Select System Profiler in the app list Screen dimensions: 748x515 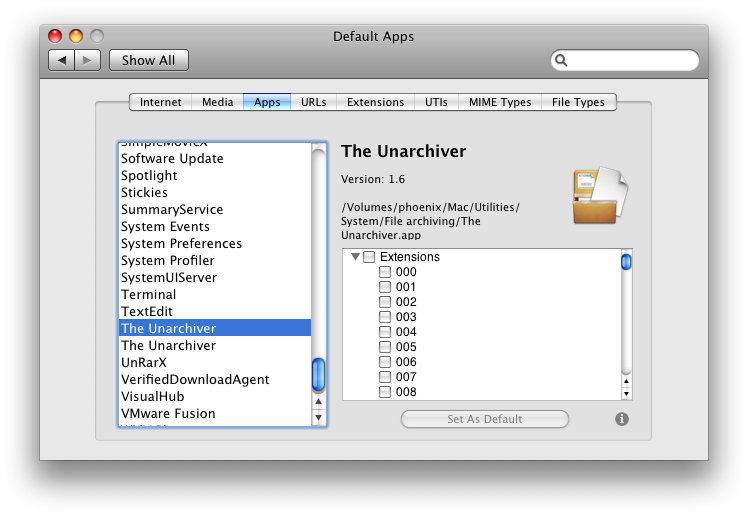point(215,260)
